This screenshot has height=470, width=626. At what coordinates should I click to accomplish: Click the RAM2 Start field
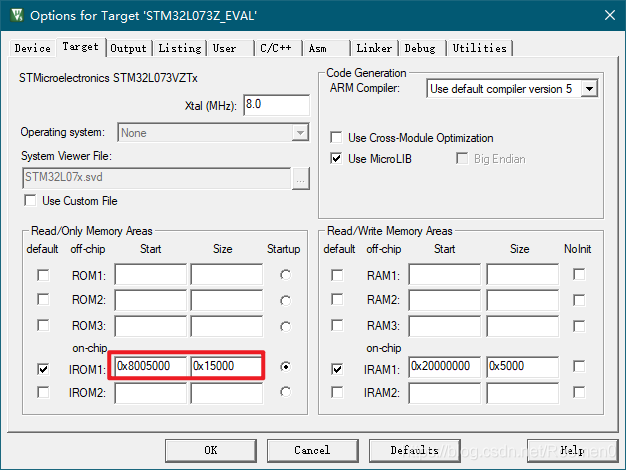[445, 300]
